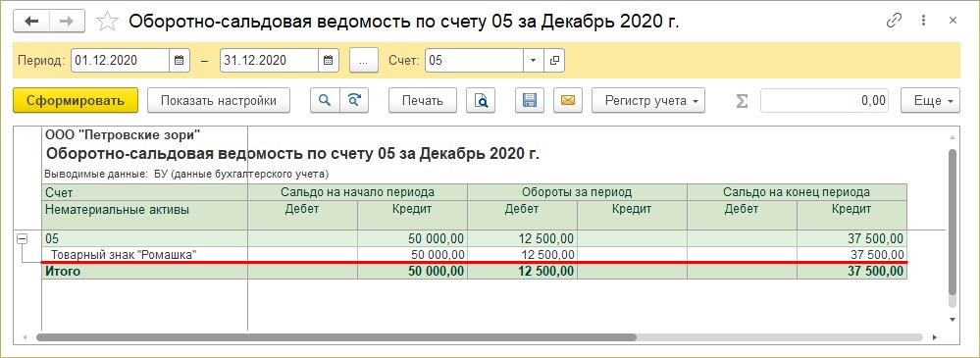This screenshot has height=358, width=980.
Task: Click the sum field showing 0,00
Action: (x=824, y=101)
